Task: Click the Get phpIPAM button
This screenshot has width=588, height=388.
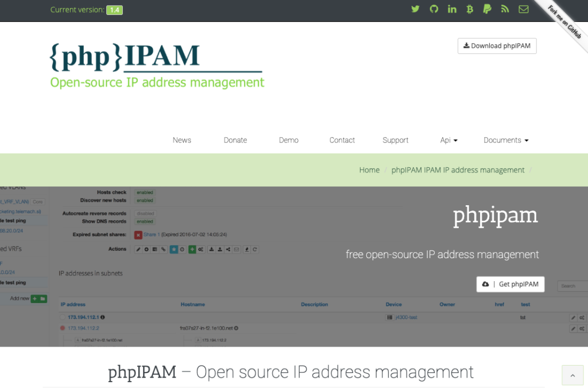Action: [x=510, y=284]
